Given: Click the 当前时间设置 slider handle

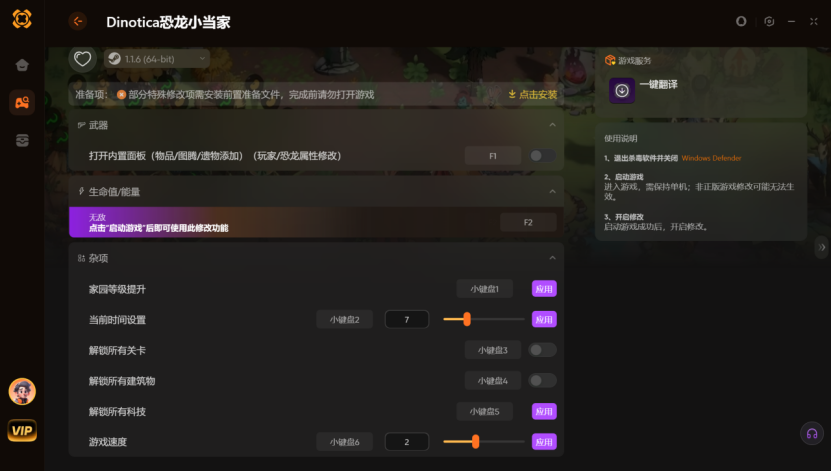Looking at the screenshot, I should click(467, 319).
